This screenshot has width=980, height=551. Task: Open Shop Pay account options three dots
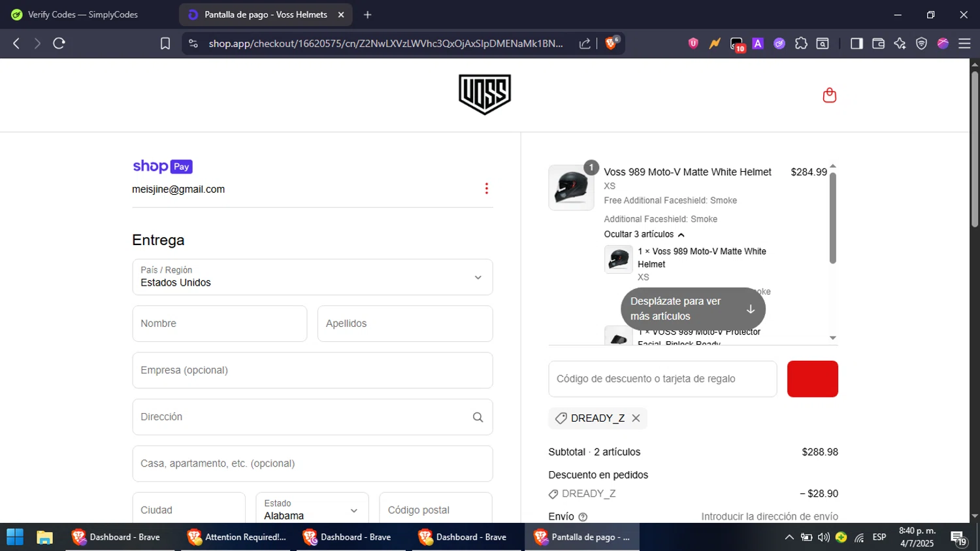(487, 188)
